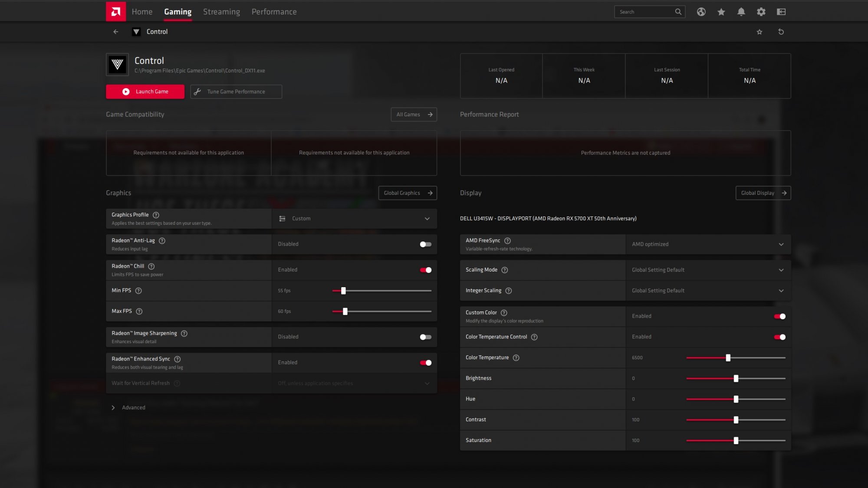Show help for AMD FreeSync

click(x=507, y=241)
